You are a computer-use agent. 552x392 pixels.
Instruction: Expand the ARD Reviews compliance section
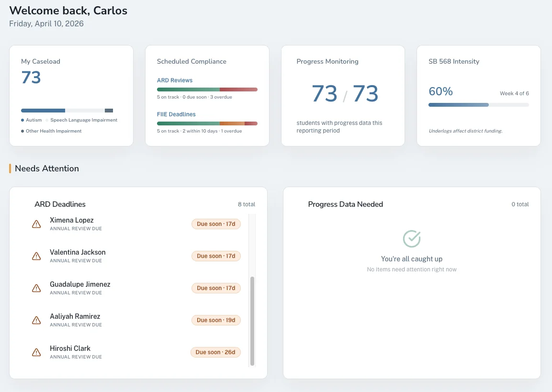[174, 80]
